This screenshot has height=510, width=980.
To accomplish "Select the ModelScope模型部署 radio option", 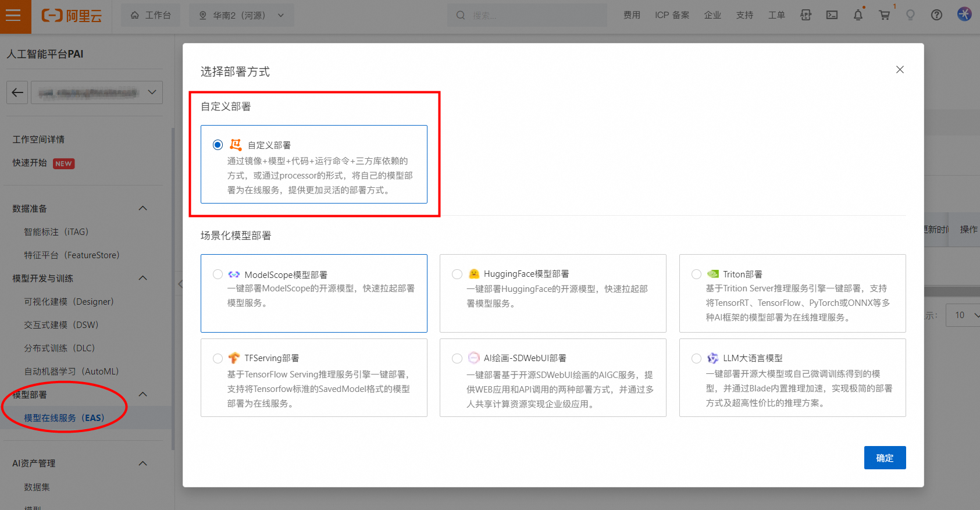I will [218, 274].
